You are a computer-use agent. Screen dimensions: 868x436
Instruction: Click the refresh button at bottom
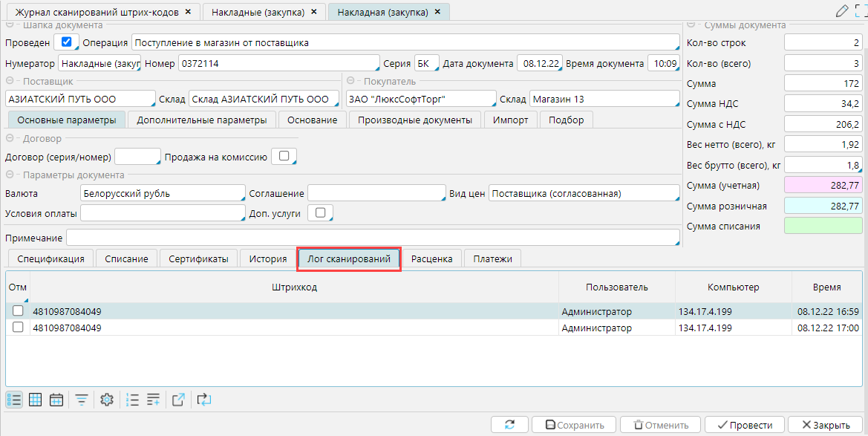tap(509, 425)
